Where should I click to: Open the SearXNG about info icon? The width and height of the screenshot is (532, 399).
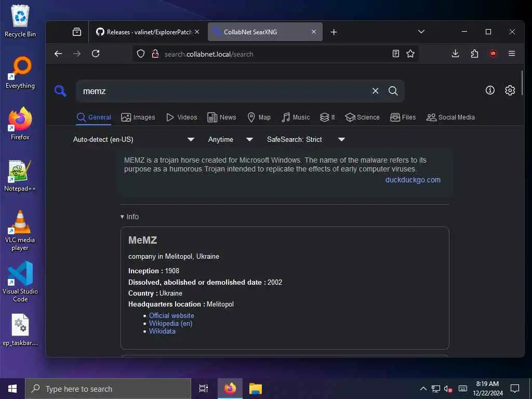click(x=490, y=90)
